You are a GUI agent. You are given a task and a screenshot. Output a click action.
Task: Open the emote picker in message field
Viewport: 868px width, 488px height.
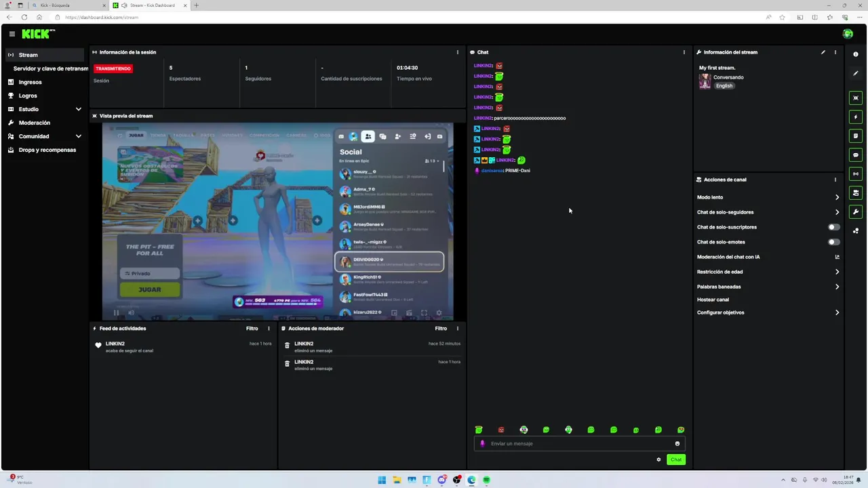click(x=677, y=444)
